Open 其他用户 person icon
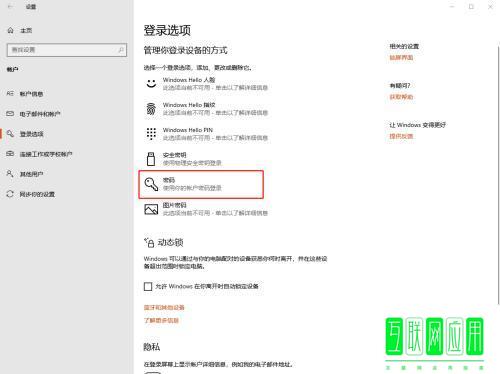Screen dimensions: 500x374 point(10,174)
